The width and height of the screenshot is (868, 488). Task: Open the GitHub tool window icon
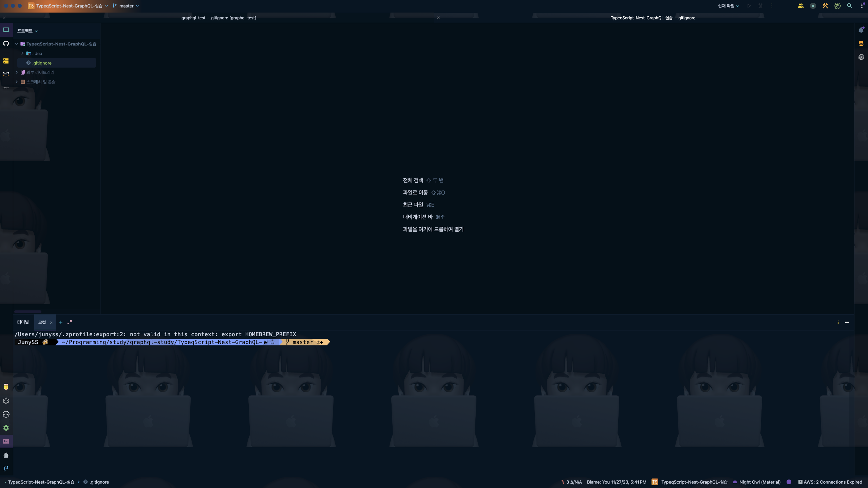pyautogui.click(x=6, y=43)
